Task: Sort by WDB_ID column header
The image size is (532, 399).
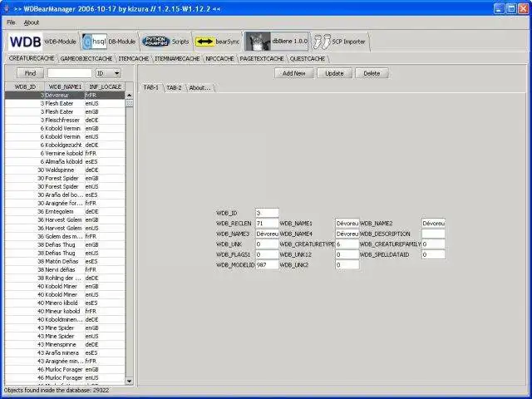Action: tap(25, 86)
